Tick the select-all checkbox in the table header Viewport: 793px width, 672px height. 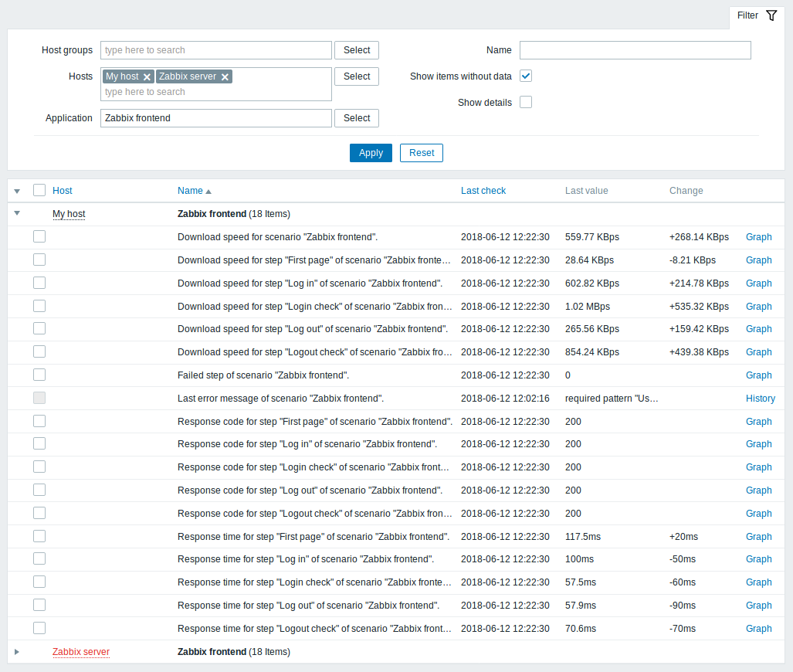pos(39,190)
